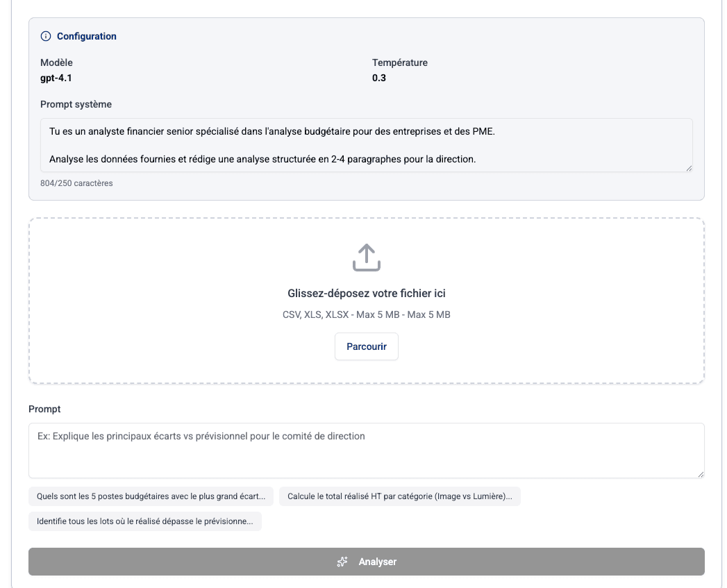Click the model name gpt-4.1

point(58,78)
